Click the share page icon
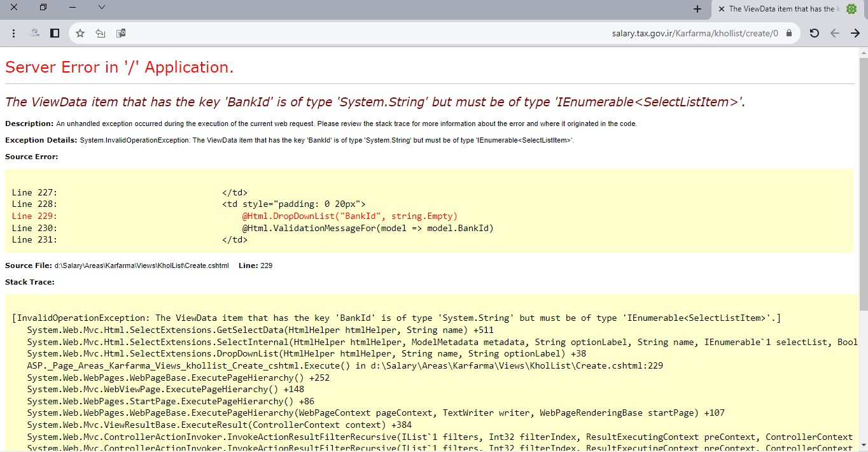 point(101,33)
